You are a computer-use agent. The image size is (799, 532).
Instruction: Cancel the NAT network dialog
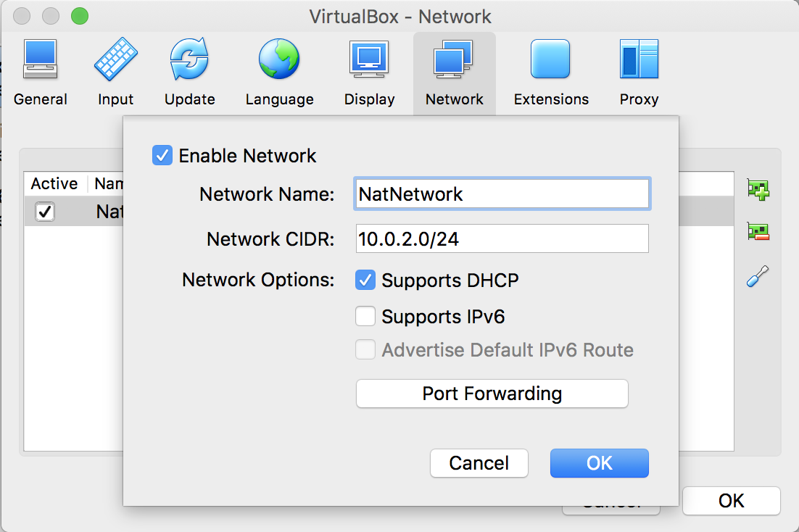pyautogui.click(x=479, y=463)
